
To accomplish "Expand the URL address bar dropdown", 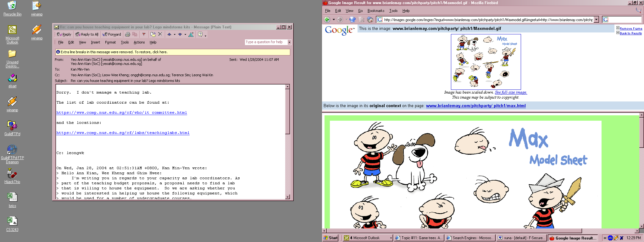I will 596,20.
